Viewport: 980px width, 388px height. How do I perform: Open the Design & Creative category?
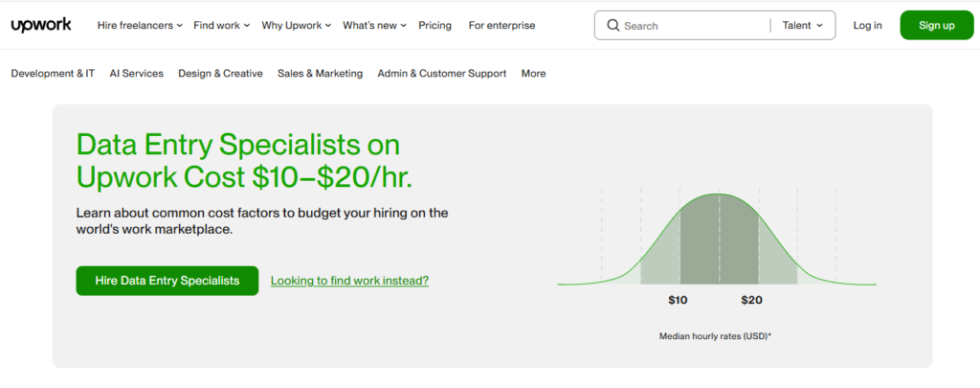(x=220, y=74)
